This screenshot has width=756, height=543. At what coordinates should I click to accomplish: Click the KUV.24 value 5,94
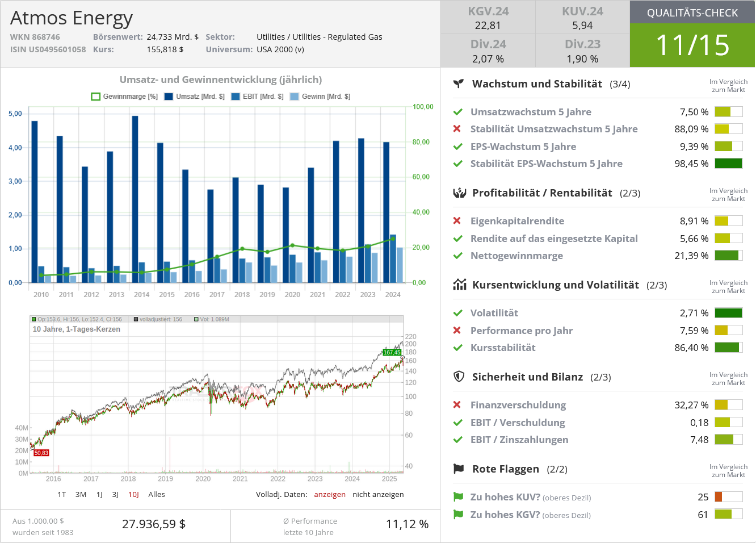tap(582, 26)
